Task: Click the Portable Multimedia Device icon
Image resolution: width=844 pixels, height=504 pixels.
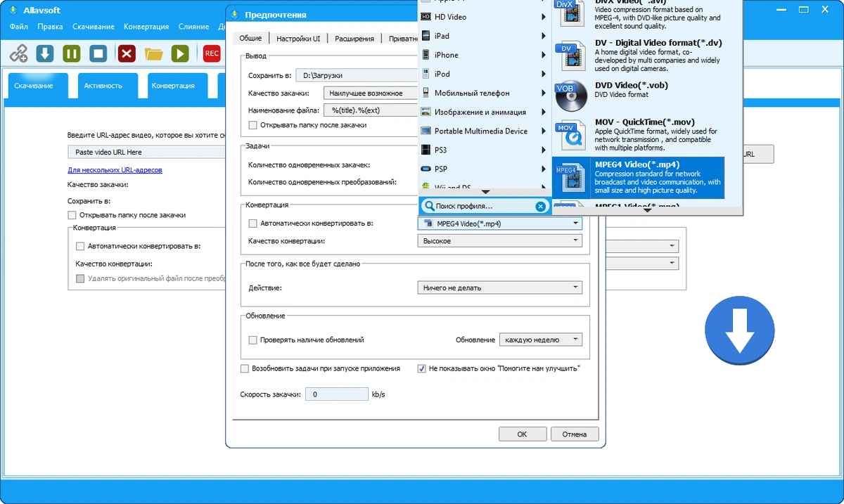Action: (x=426, y=131)
